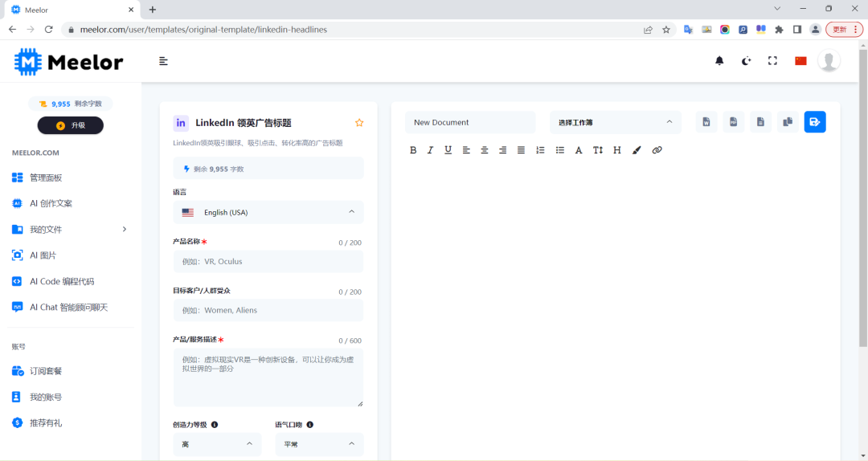Toggle bold formatting in editor
This screenshot has width=868, height=461.
[x=413, y=150]
